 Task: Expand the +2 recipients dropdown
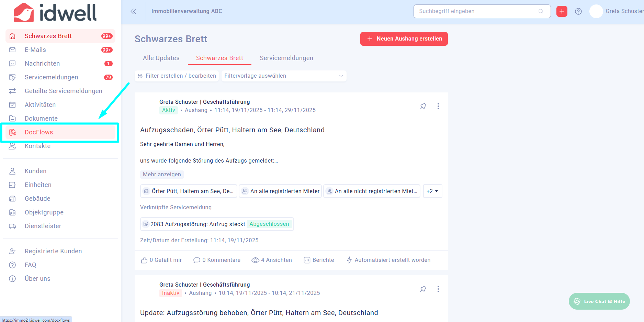point(432,191)
